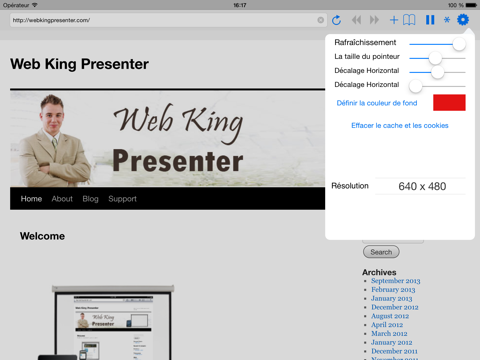The image size is (480, 360).
Task: Open the Blog menu item
Action: [x=90, y=199]
